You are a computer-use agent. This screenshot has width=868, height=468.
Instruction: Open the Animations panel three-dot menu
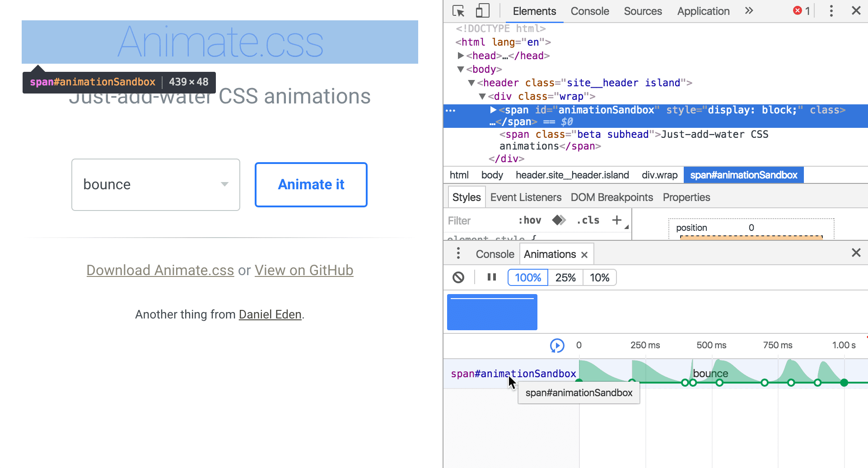coord(458,253)
